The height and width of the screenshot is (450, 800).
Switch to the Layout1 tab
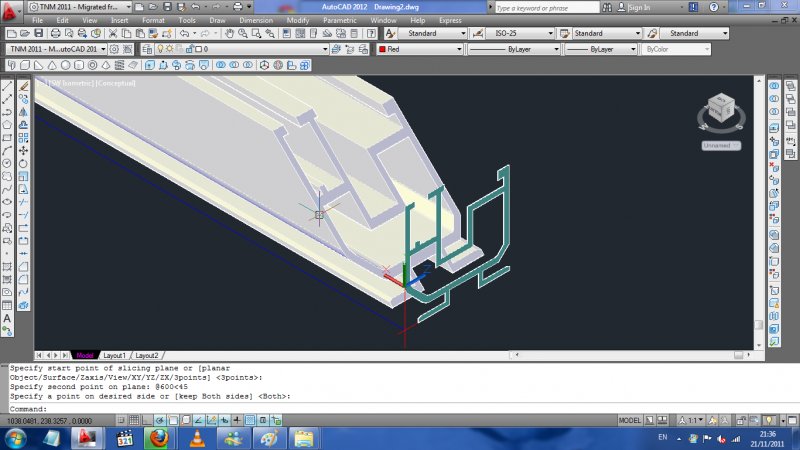pyautogui.click(x=115, y=355)
